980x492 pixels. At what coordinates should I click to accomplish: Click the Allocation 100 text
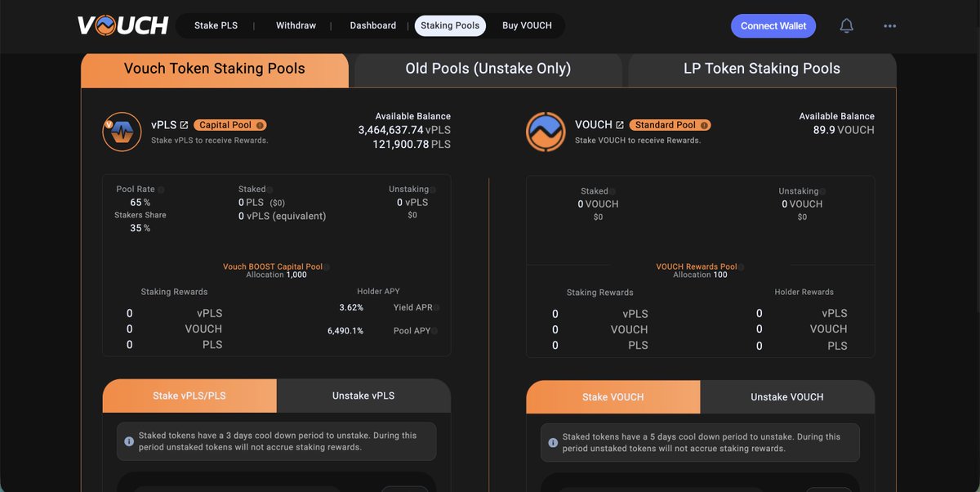pos(700,275)
